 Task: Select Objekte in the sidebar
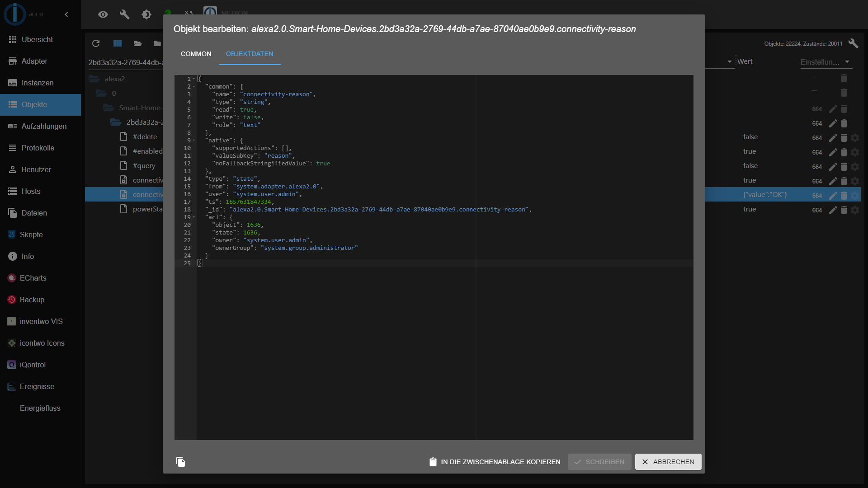pos(40,104)
